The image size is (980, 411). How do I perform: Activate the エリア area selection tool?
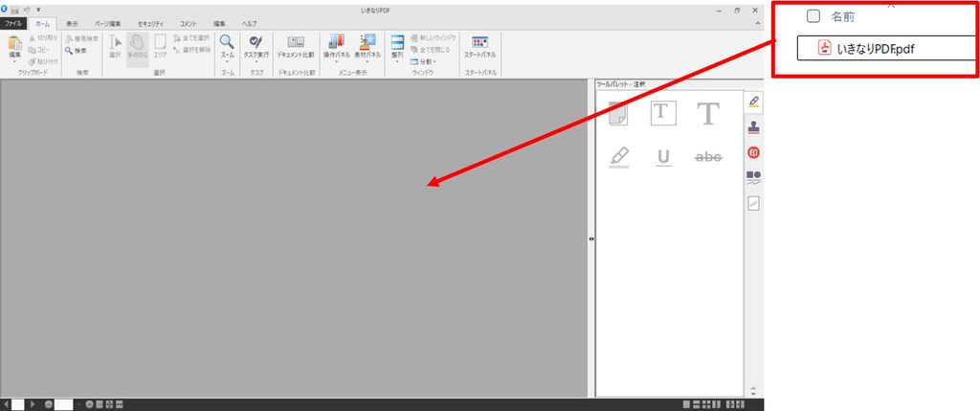[161, 48]
